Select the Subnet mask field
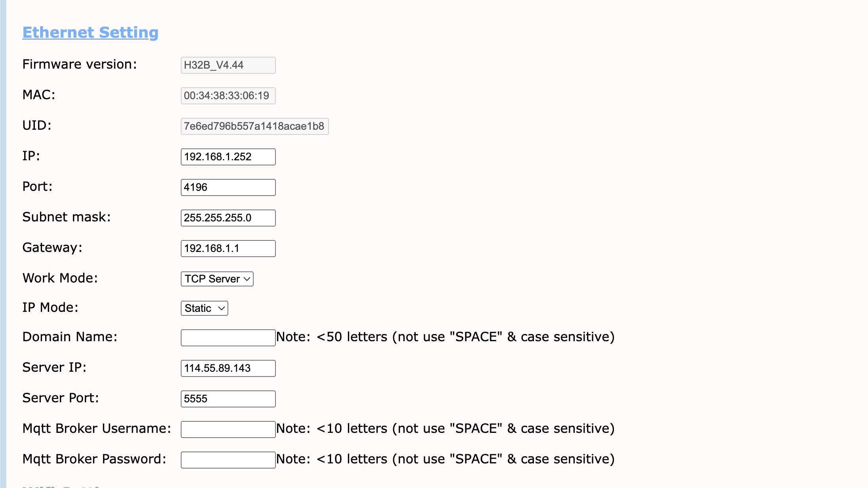Screen dimensions: 868x488 tap(228, 218)
